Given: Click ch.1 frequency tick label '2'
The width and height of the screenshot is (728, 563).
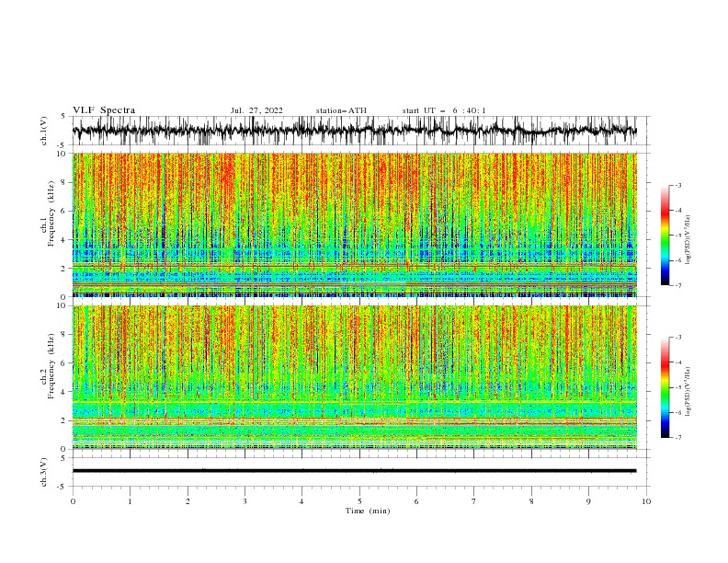Looking at the screenshot, I should [x=63, y=269].
